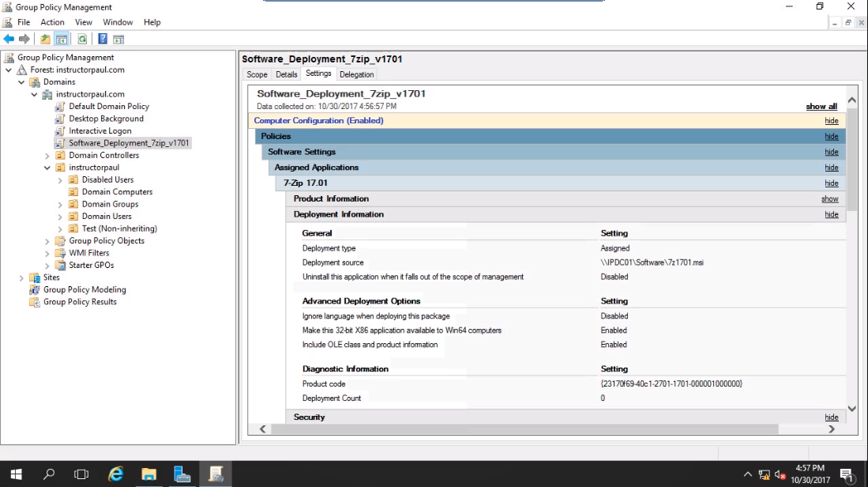This screenshot has height=487, width=868.
Task: Hide the Security section
Action: coord(832,417)
